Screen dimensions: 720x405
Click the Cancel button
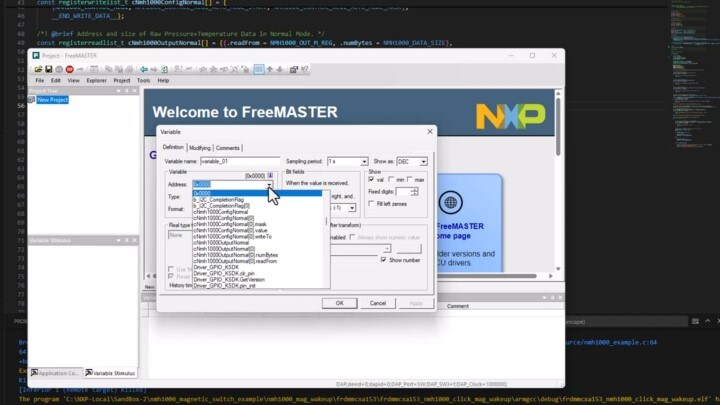coord(378,302)
